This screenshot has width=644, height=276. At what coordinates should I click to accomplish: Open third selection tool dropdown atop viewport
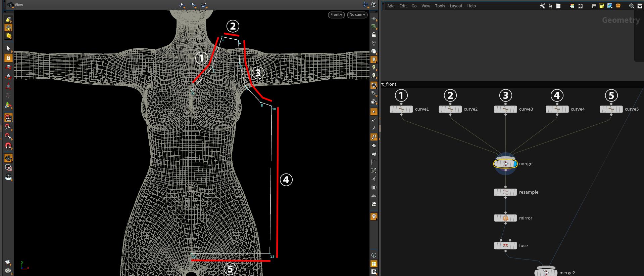(x=204, y=5)
